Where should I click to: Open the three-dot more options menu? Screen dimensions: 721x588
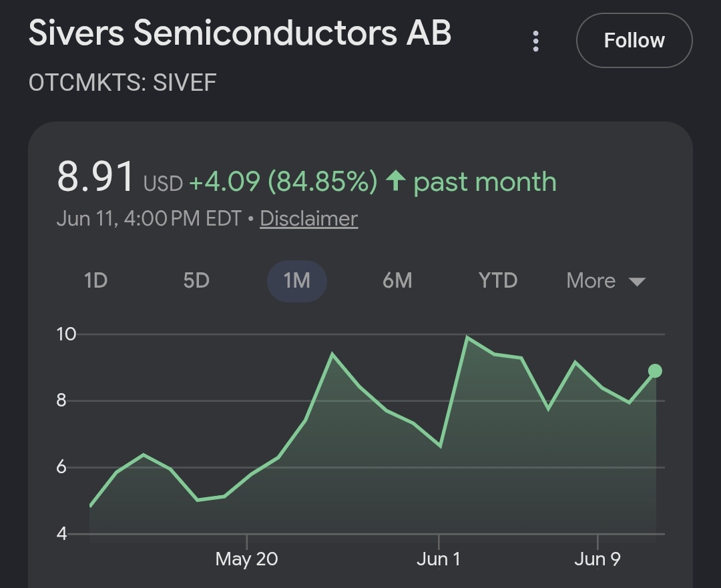[x=535, y=41]
